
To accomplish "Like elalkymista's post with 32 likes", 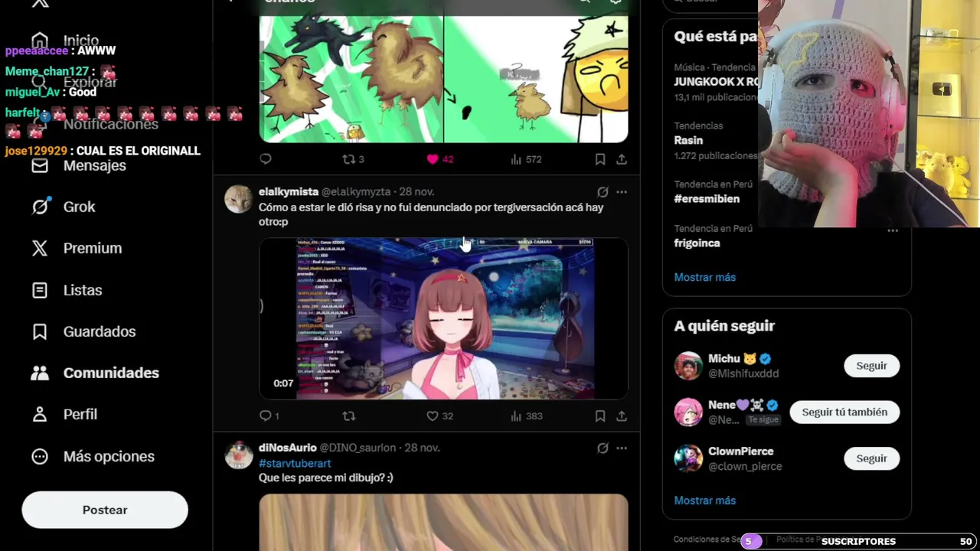I will click(433, 416).
